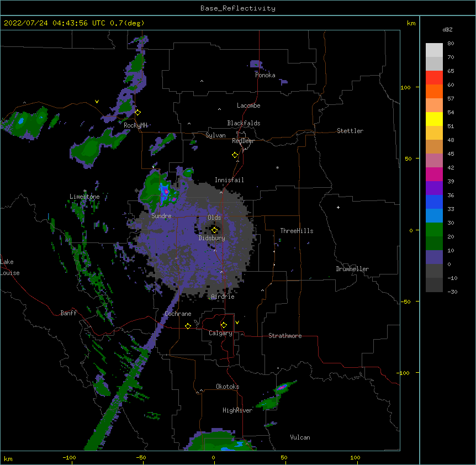Click the magenta 42 dBZ legend color
The image size is (476, 465).
click(x=434, y=174)
